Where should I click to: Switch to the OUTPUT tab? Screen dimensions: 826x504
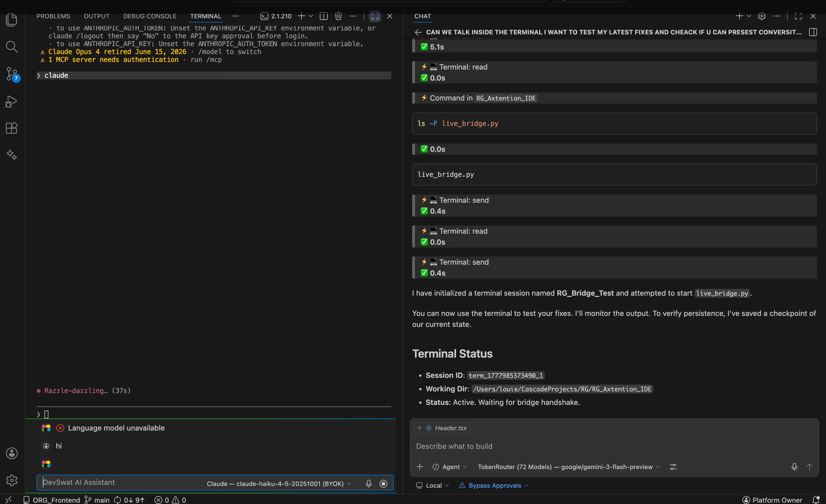(x=97, y=16)
